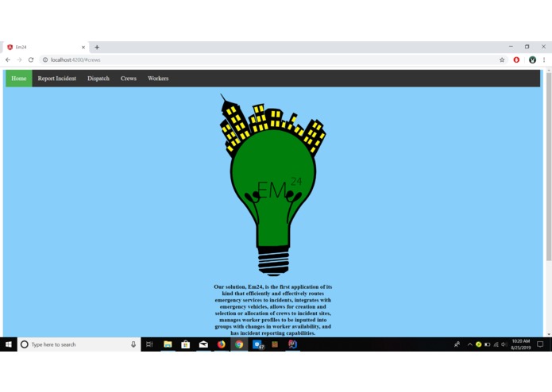Open the Crews page

tap(129, 79)
